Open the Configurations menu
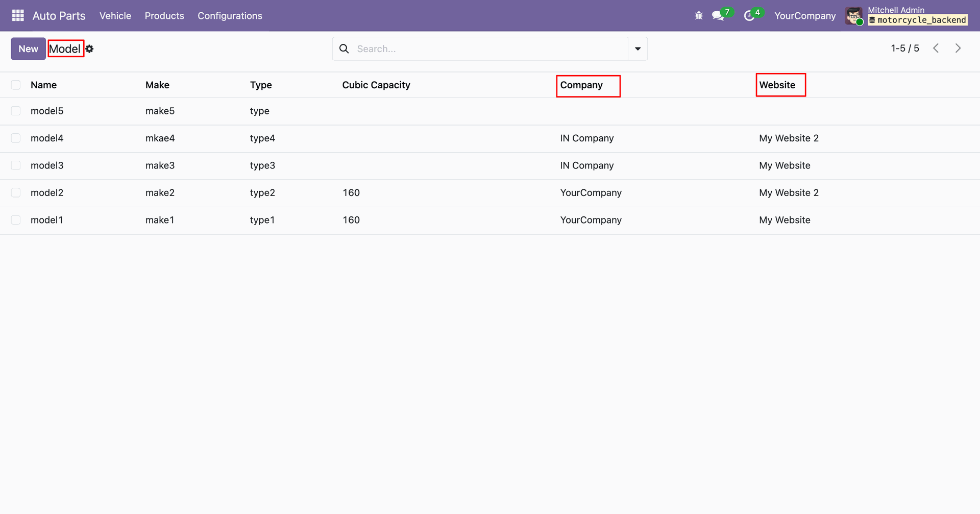The width and height of the screenshot is (980, 514). [230, 16]
